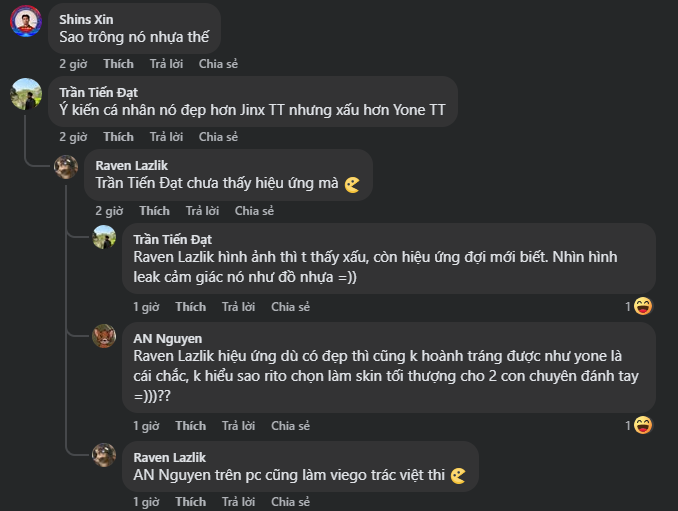Click Trần Tiến Đạt's top-level comment avatar
The image size is (678, 511).
[x=26, y=94]
